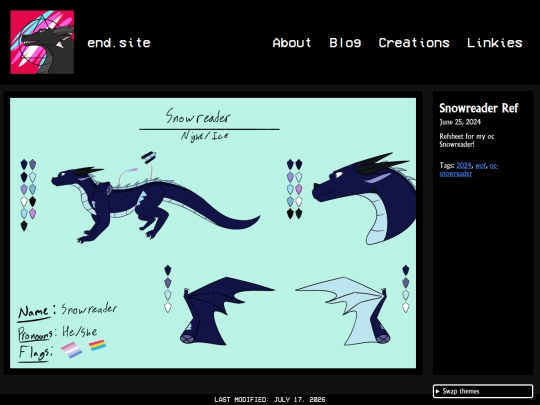This screenshot has height=405, width=540.
Task: Go to the About page
Action: [292, 43]
